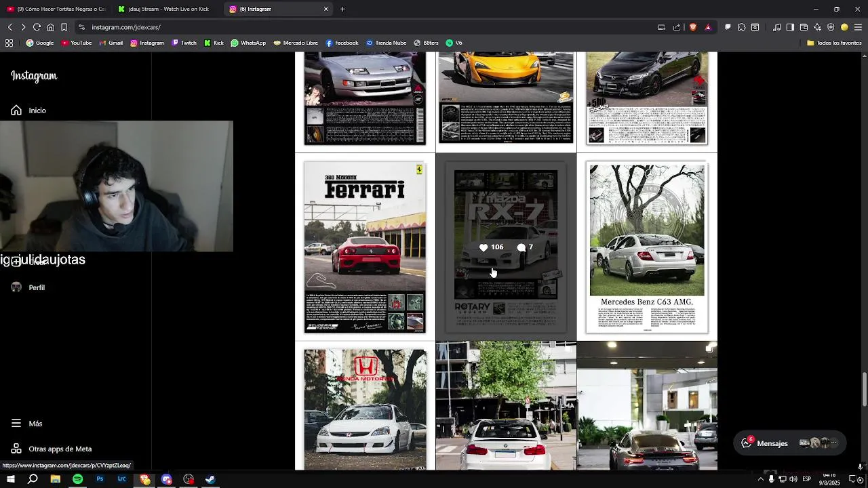Open the WhatsApp bookmark
The height and width of the screenshot is (488, 868).
click(x=248, y=43)
